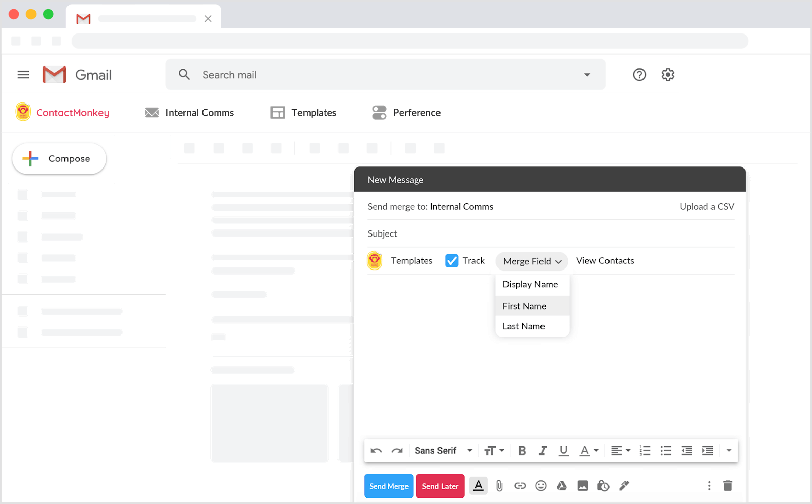Viewport: 812px width, 504px height.
Task: Expand the search options dropdown arrow
Action: 587,75
